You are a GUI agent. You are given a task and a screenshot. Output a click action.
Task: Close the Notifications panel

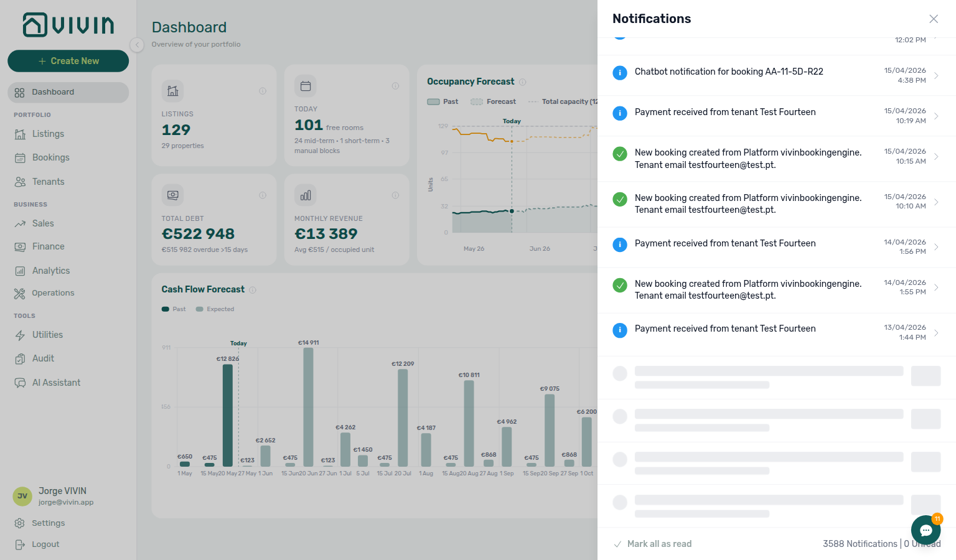[934, 19]
